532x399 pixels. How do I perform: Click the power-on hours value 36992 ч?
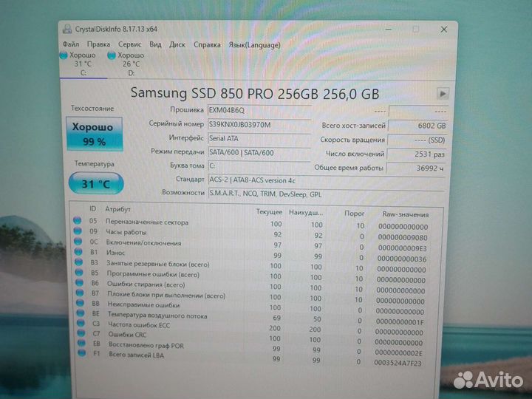[416, 168]
